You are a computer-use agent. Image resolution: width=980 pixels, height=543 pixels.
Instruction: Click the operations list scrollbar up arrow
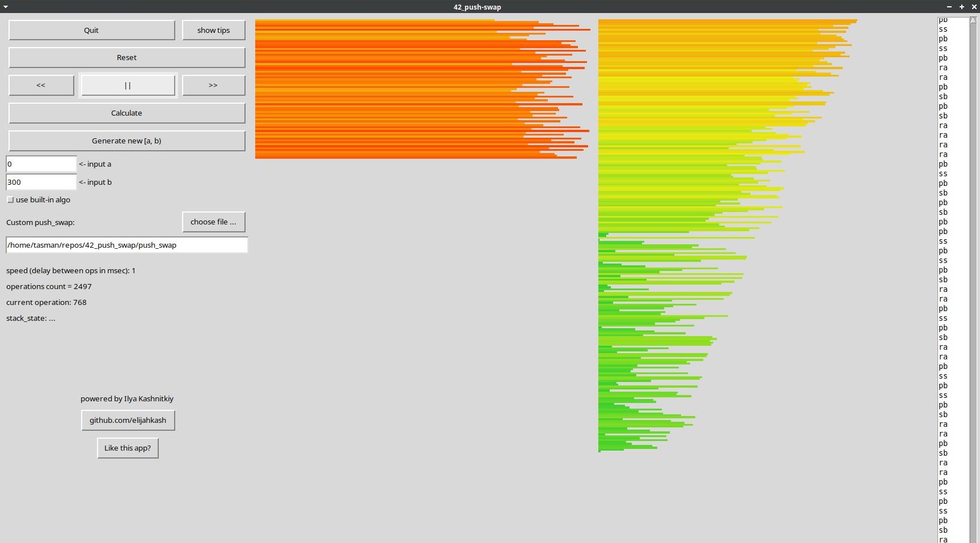[x=973, y=20]
